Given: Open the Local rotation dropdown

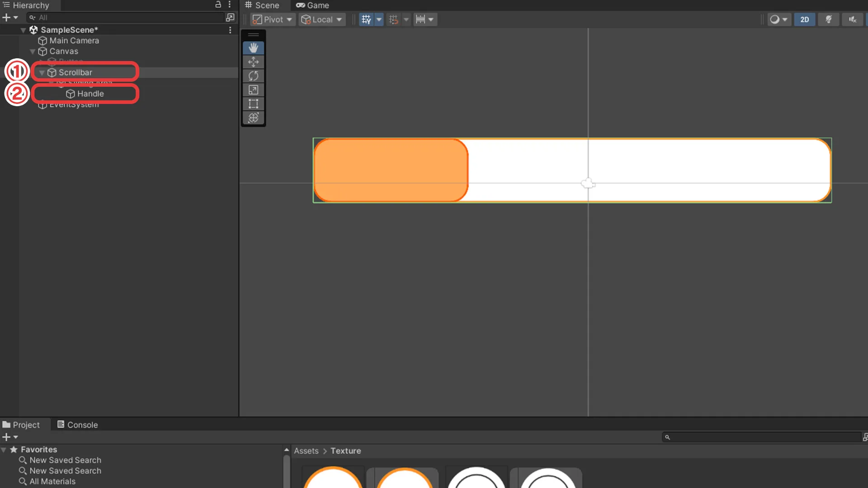Looking at the screenshot, I should (322, 19).
